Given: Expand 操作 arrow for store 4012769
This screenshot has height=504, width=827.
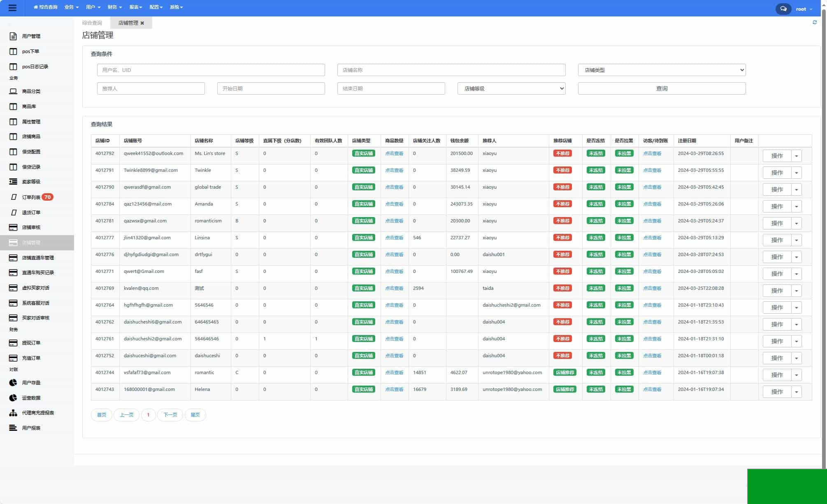Looking at the screenshot, I should (x=796, y=291).
